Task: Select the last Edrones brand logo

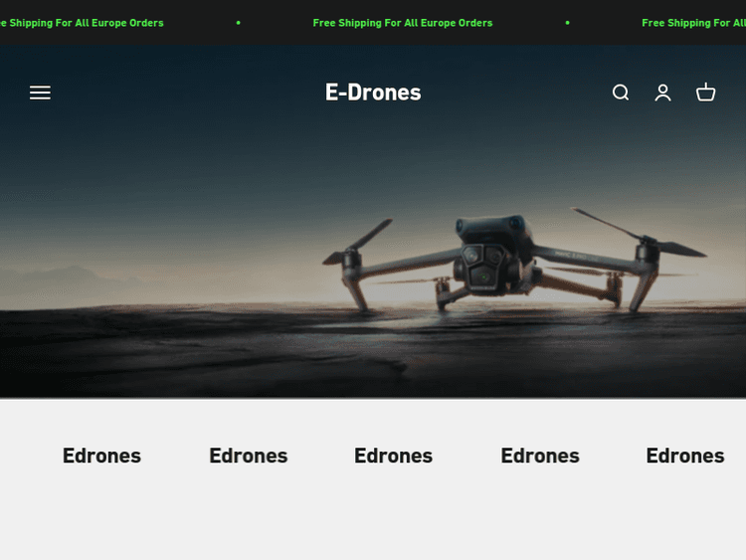Action: point(684,456)
